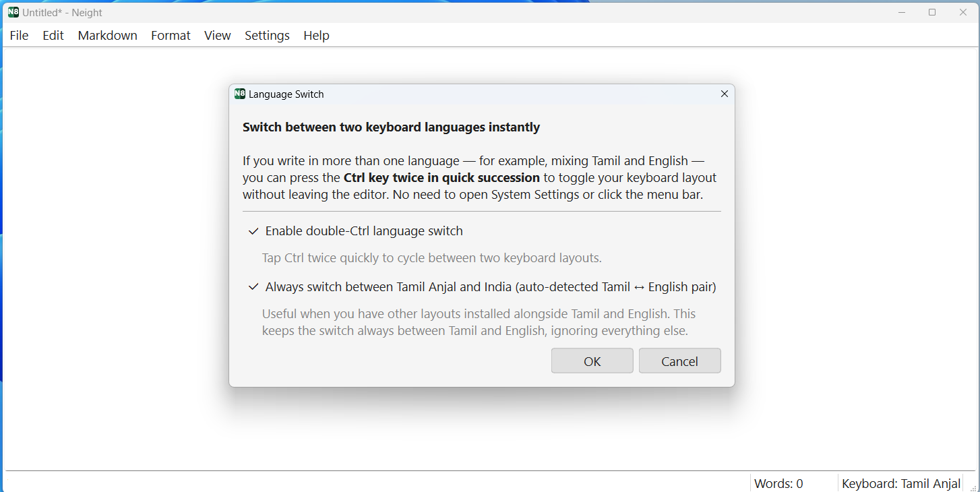Click the dialog heading about switching keyboard languages
Screen dimensions: 980x492
coord(391,127)
